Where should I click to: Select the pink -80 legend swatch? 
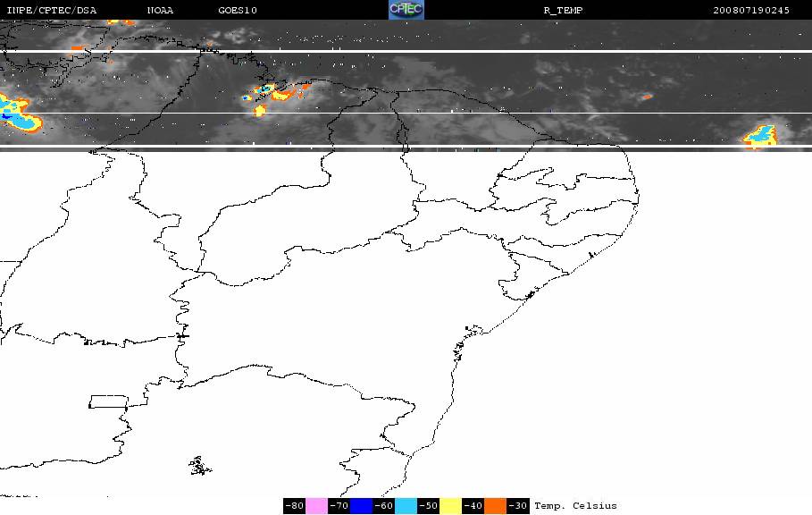[x=316, y=506]
